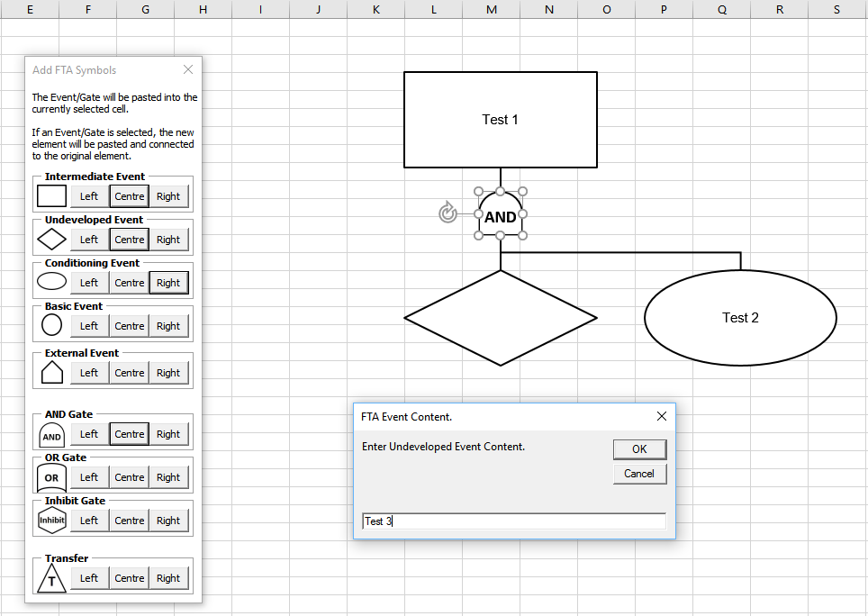Image resolution: width=868 pixels, height=616 pixels.
Task: Click the Inhibit Gate hexagon icon
Action: coord(52,520)
